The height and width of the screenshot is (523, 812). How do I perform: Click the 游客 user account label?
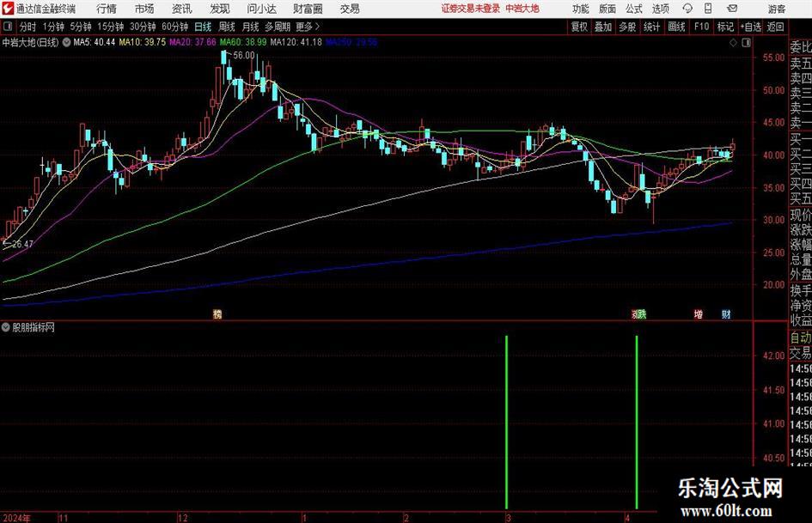(x=776, y=9)
